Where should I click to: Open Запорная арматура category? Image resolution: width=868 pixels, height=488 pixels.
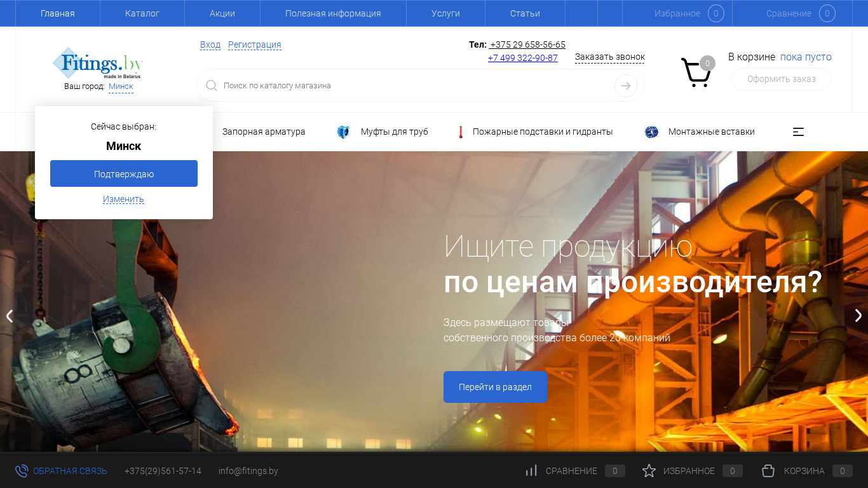tap(264, 132)
